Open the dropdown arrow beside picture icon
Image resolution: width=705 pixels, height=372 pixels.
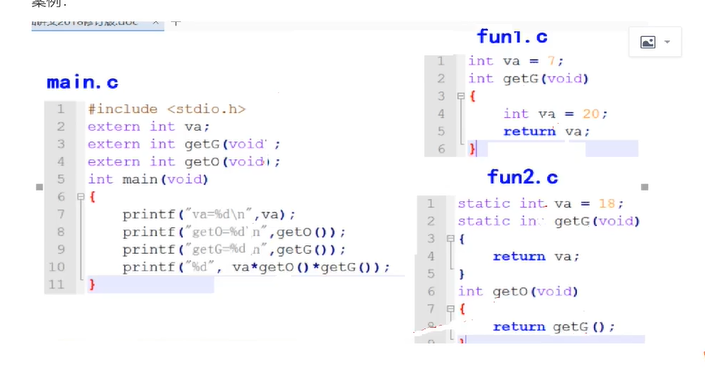[667, 42]
